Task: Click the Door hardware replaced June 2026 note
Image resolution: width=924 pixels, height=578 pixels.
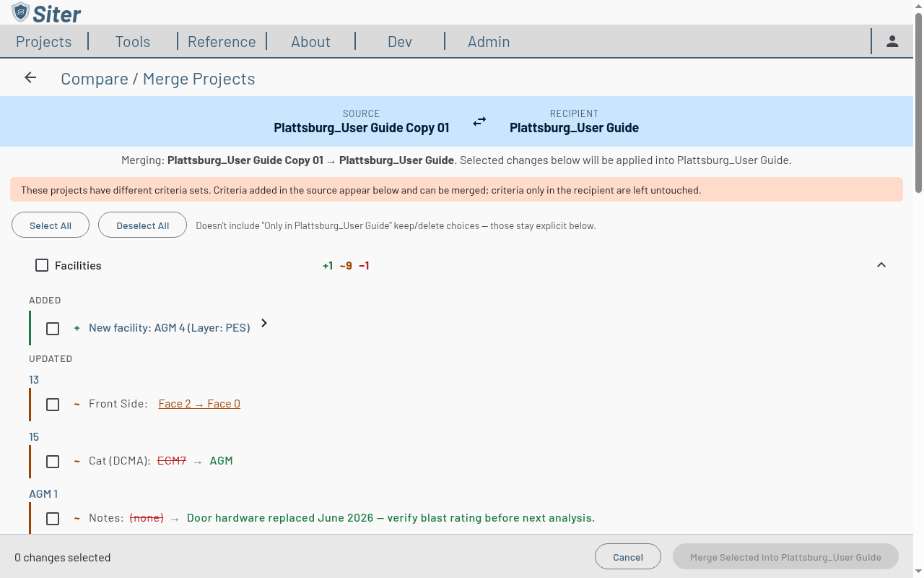Action: point(391,518)
